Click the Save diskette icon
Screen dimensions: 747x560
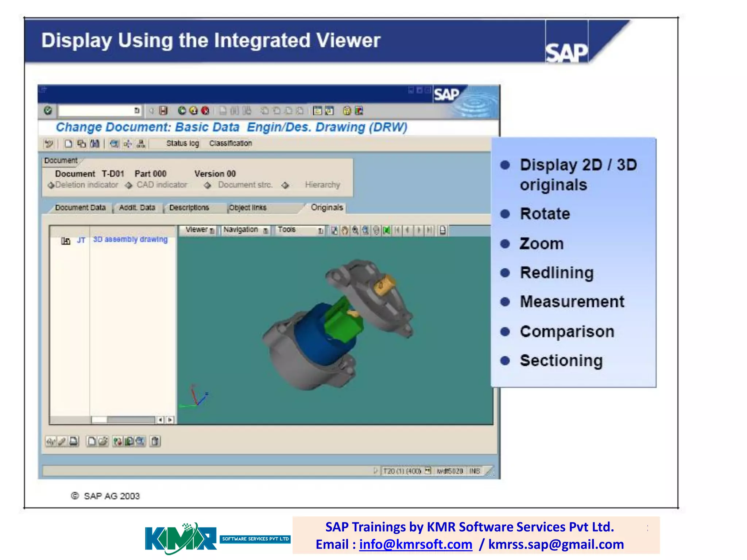click(163, 110)
